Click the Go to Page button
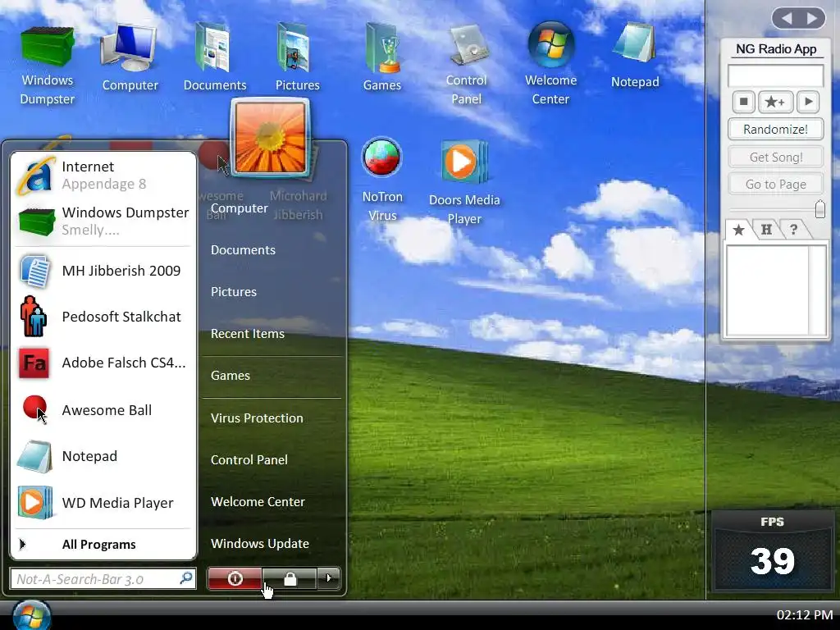Image resolution: width=840 pixels, height=630 pixels. [x=775, y=185]
